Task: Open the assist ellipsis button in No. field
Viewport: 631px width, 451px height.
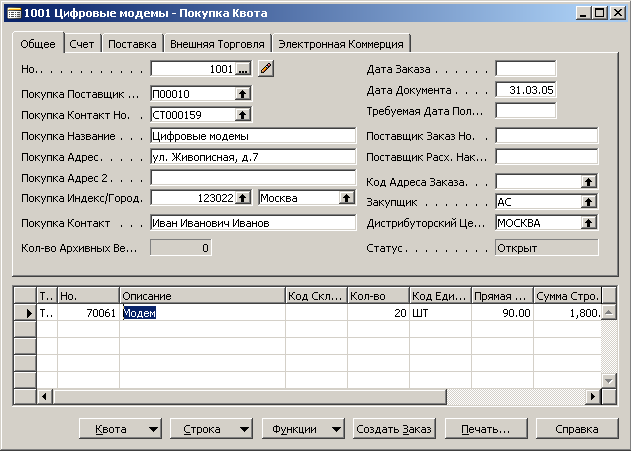Action: point(243,69)
